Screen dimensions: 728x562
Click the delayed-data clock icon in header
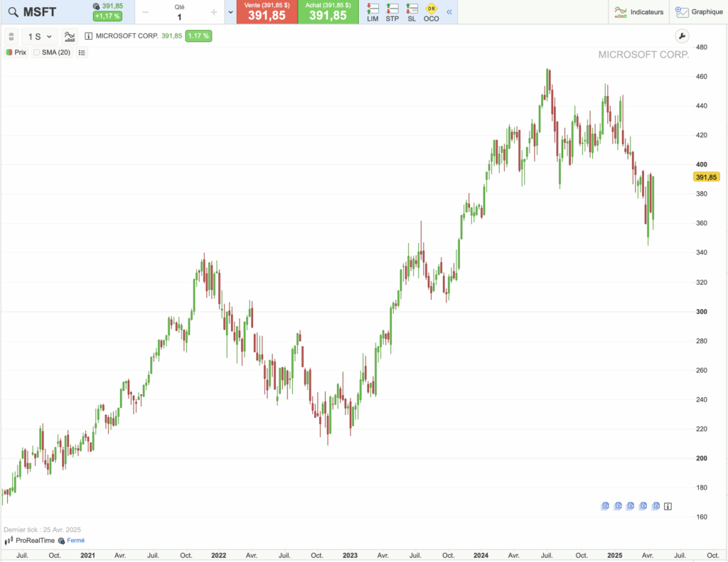point(96,6)
